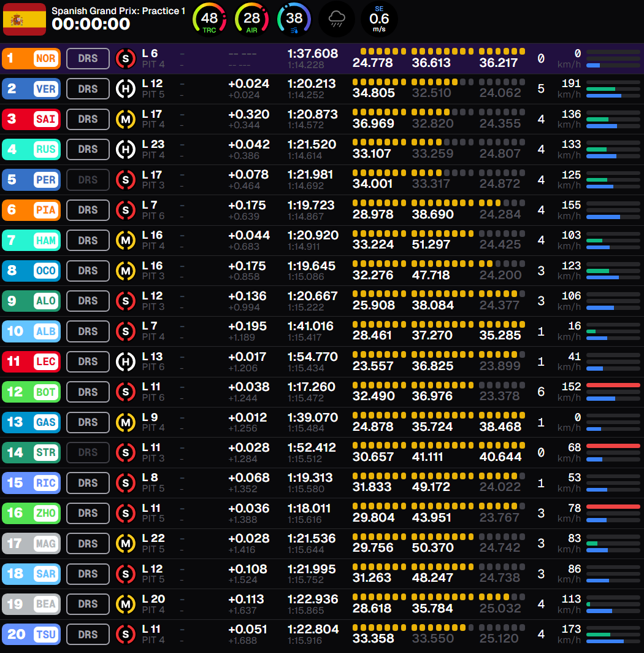Select position 3 SAI driver tag
The height and width of the screenshot is (653, 644).
coord(31,119)
